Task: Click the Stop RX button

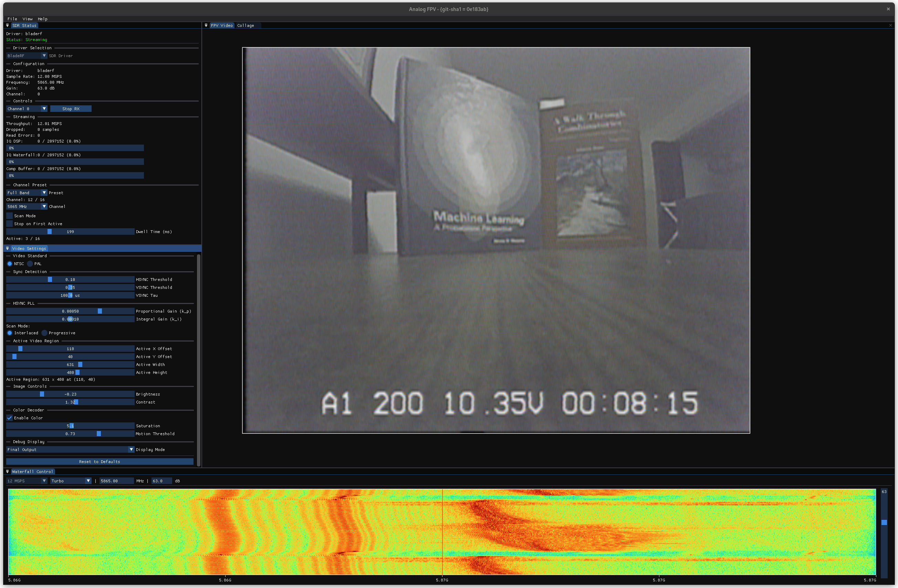Action: (x=71, y=109)
